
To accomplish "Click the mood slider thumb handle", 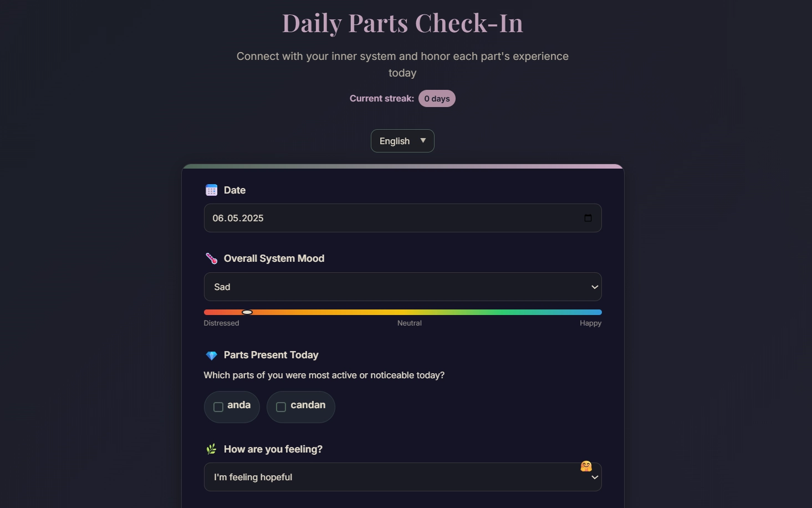I will pyautogui.click(x=247, y=312).
